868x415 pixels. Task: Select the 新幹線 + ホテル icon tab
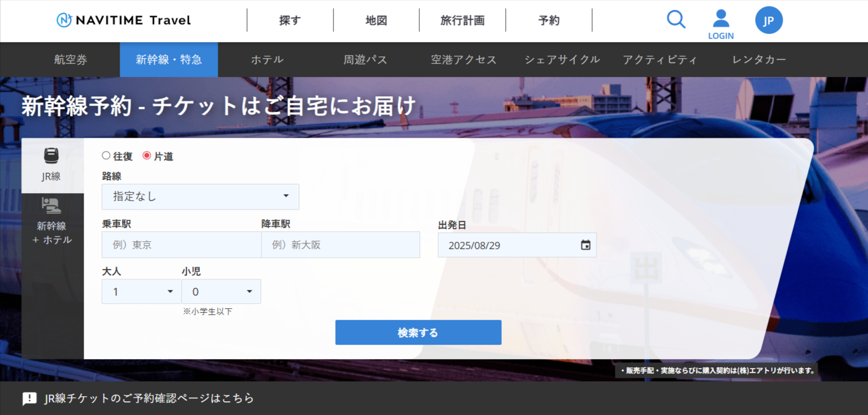(x=52, y=221)
